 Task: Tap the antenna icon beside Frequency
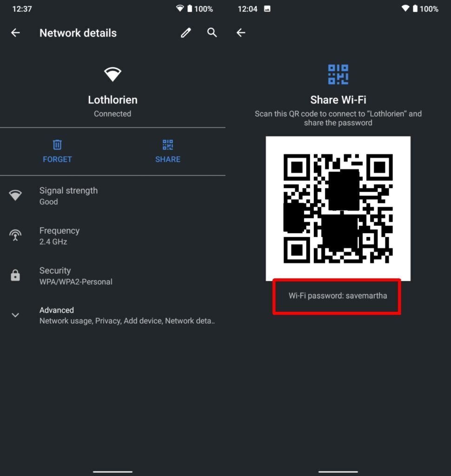pos(15,235)
